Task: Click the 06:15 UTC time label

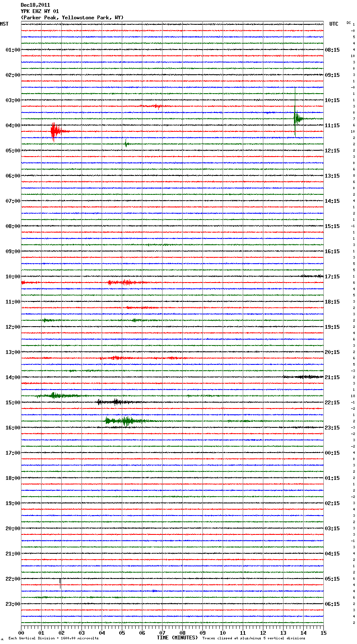Action: [x=332, y=604]
